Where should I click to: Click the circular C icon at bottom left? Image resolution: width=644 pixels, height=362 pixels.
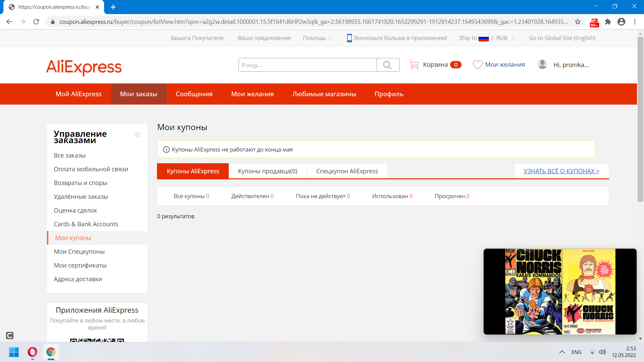click(x=10, y=336)
